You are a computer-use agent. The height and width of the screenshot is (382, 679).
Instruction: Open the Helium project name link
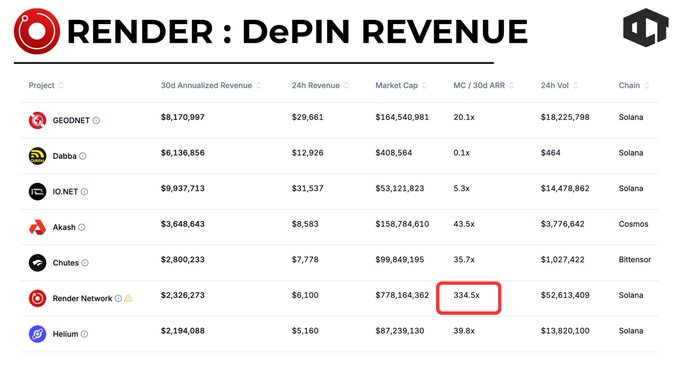[x=65, y=334]
